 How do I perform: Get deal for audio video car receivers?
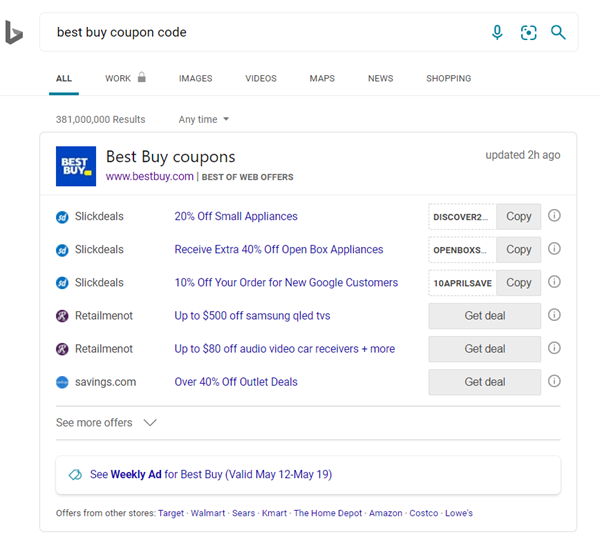485,349
